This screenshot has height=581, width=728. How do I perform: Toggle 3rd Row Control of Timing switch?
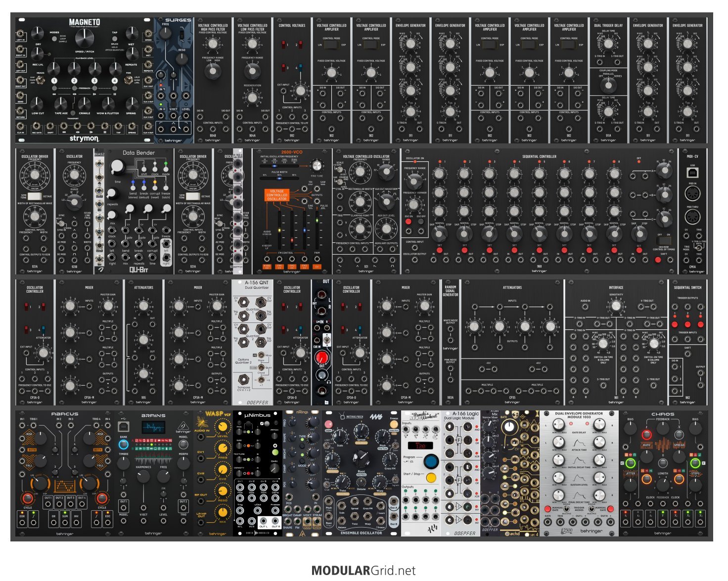point(664,240)
